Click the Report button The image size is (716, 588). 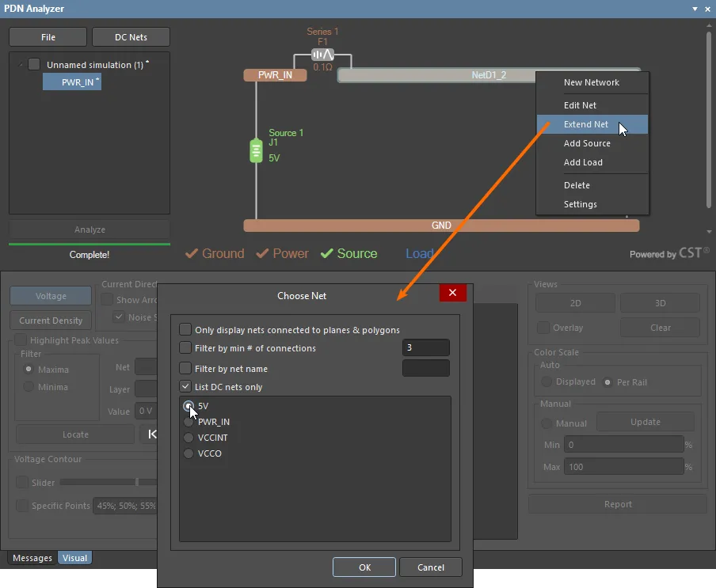point(618,504)
